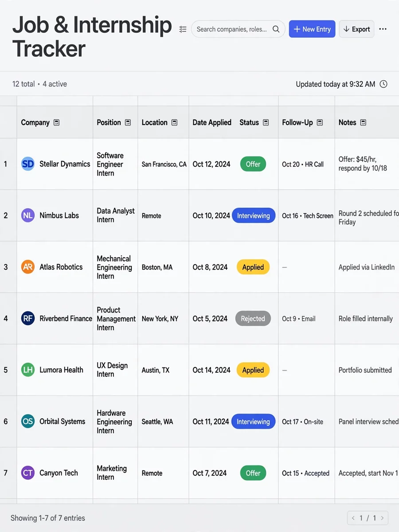
Task: Click Riverbend Finance RF logo avatar
Action: [28, 318]
